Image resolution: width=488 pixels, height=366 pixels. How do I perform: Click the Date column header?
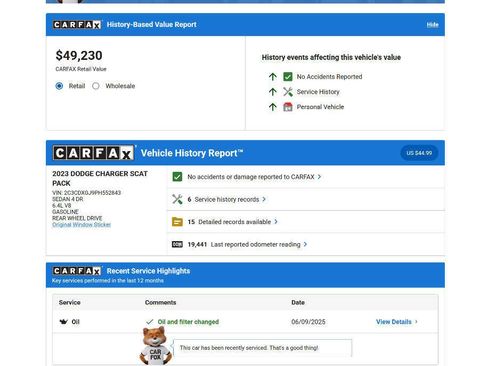point(298,302)
